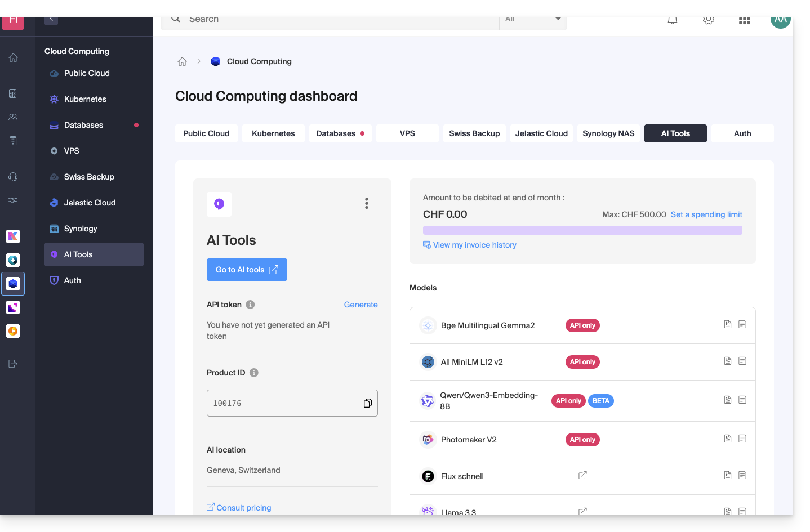Open Jelastic Cloud in the sidebar

coord(90,203)
